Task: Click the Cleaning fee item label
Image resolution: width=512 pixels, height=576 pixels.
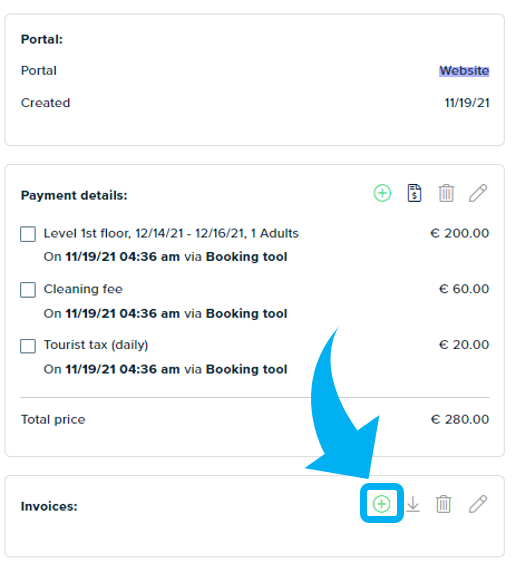Action: tap(83, 289)
